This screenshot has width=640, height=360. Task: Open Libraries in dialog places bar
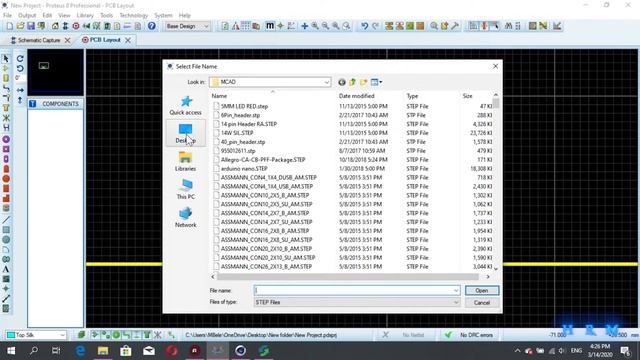click(185, 162)
